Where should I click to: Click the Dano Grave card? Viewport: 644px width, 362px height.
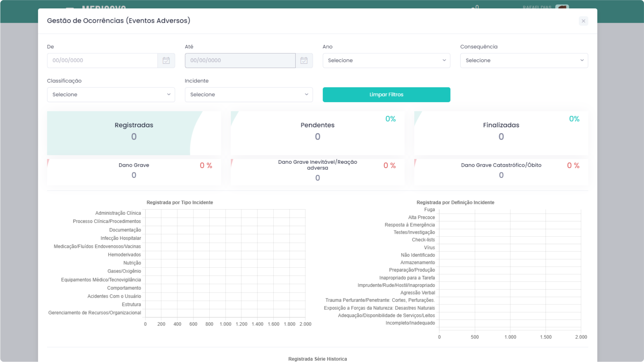(134, 172)
